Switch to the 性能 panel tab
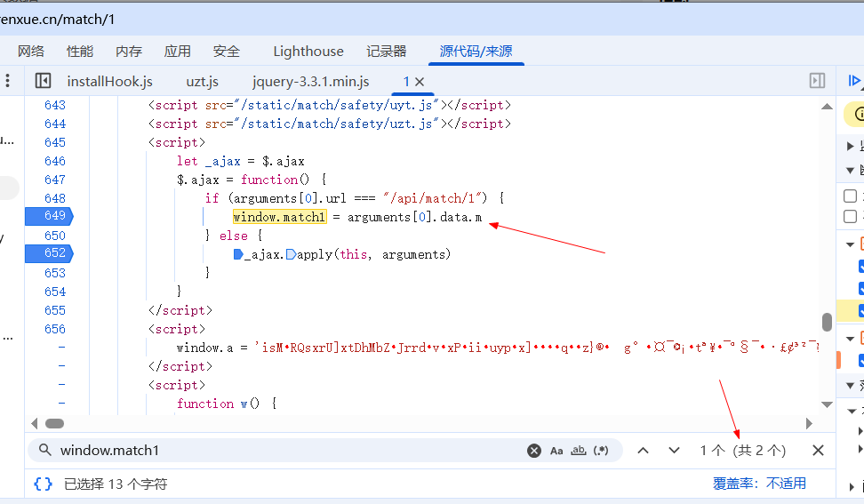This screenshot has width=864, height=504. click(80, 52)
